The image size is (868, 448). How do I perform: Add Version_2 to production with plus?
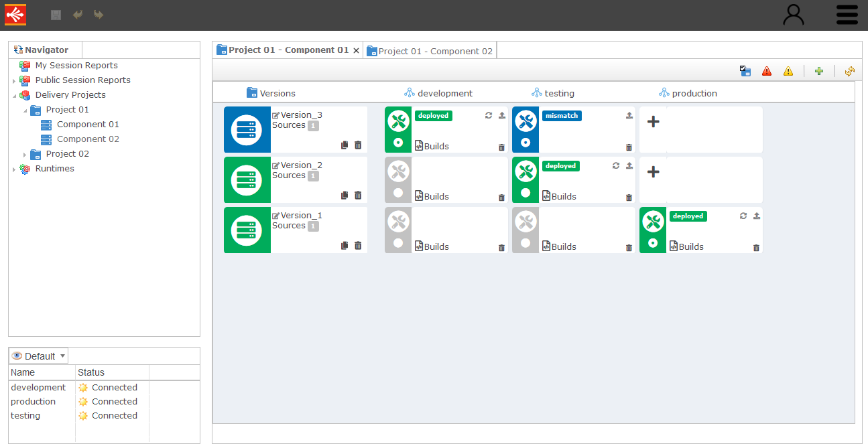pyautogui.click(x=653, y=171)
